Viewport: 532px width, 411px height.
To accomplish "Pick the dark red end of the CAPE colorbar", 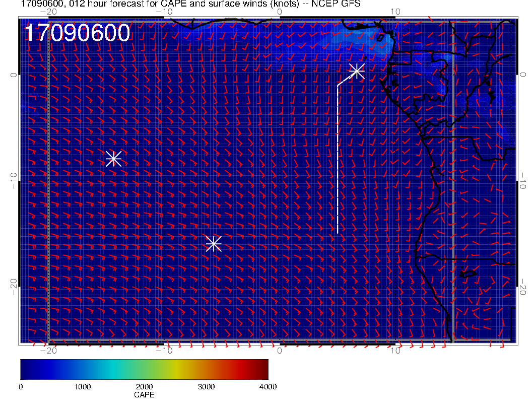I will tap(264, 369).
